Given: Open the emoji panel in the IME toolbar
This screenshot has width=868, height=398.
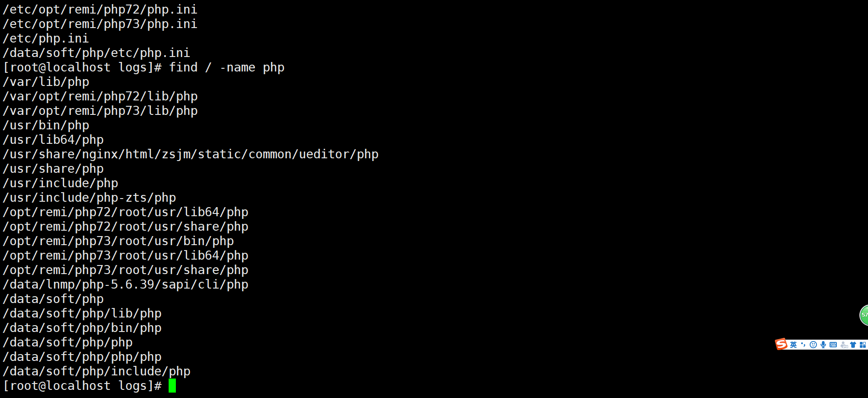Looking at the screenshot, I should pyautogui.click(x=813, y=345).
